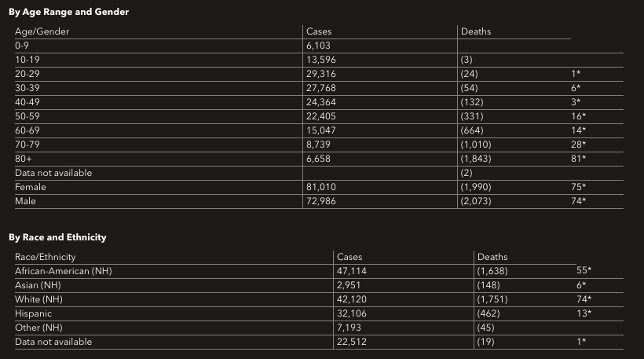Click the Cases header in the age table
Image resolution: width=644 pixels, height=359 pixels.
(319, 31)
